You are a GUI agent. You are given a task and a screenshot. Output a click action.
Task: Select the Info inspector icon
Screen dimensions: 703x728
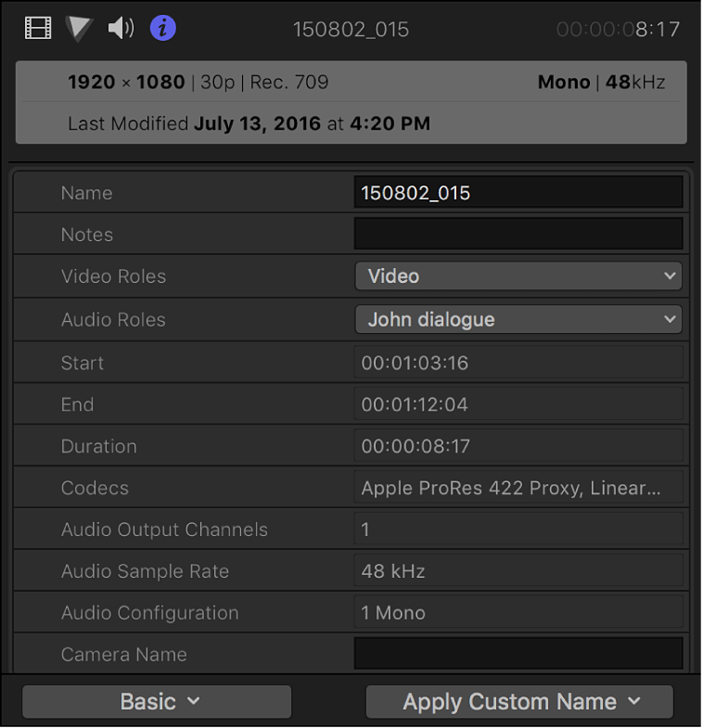click(x=163, y=29)
